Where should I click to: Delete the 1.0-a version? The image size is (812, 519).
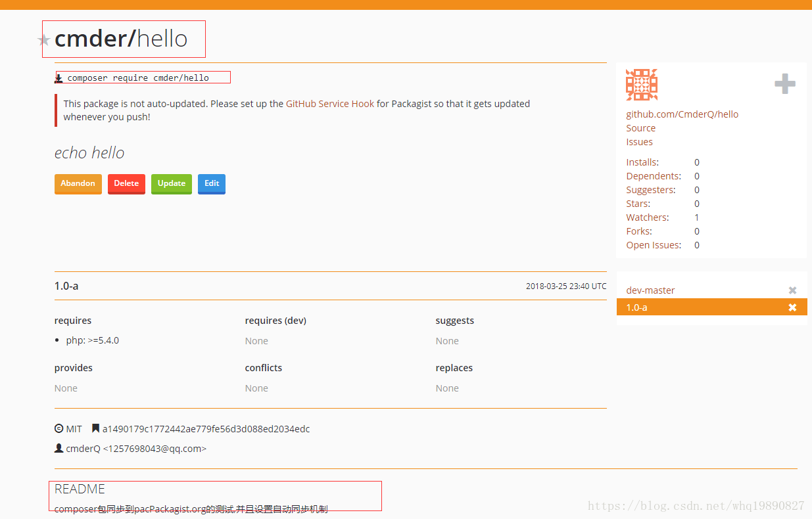tap(792, 307)
